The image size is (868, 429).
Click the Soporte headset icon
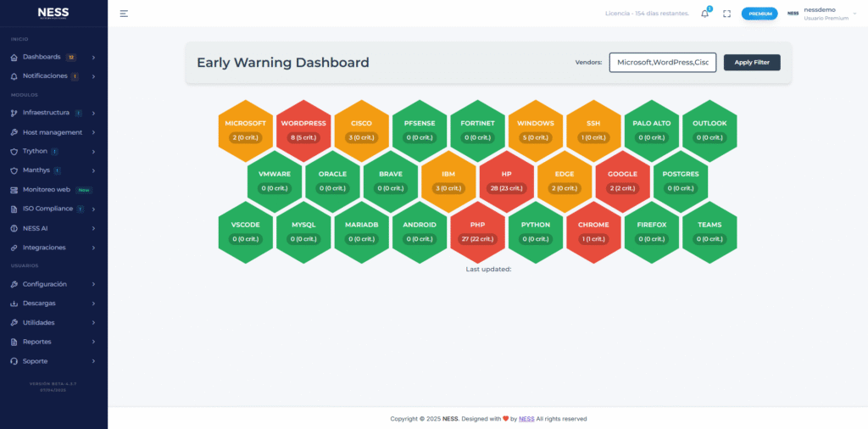14,361
